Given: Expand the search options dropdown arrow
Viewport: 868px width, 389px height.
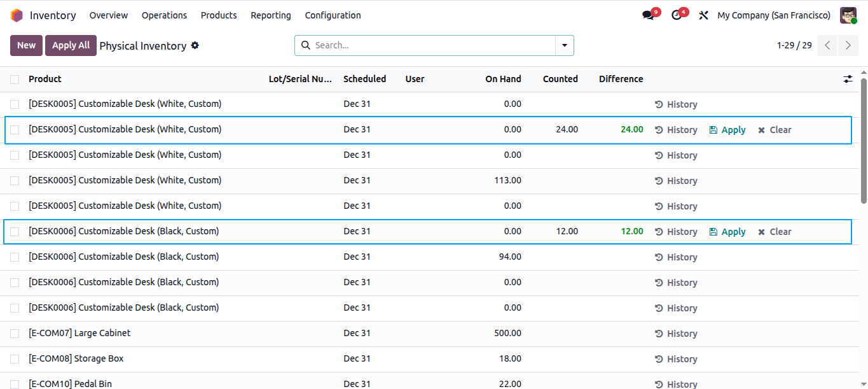Looking at the screenshot, I should pyautogui.click(x=565, y=45).
